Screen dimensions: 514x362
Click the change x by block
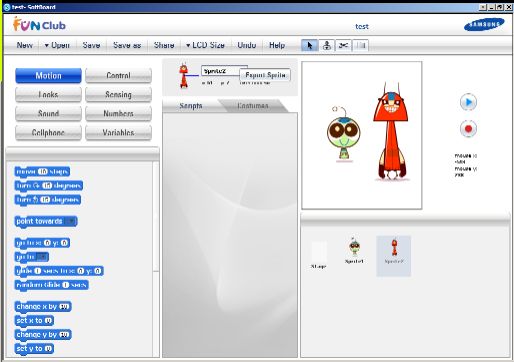[x=43, y=306]
